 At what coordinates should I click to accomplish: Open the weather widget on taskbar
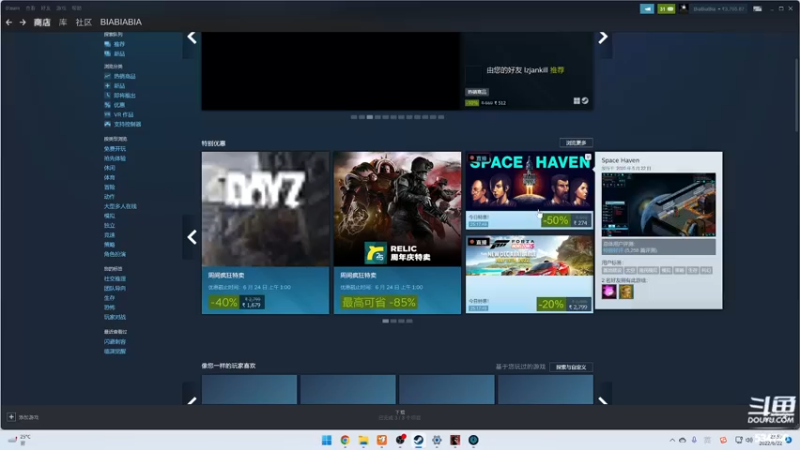pyautogui.click(x=19, y=440)
